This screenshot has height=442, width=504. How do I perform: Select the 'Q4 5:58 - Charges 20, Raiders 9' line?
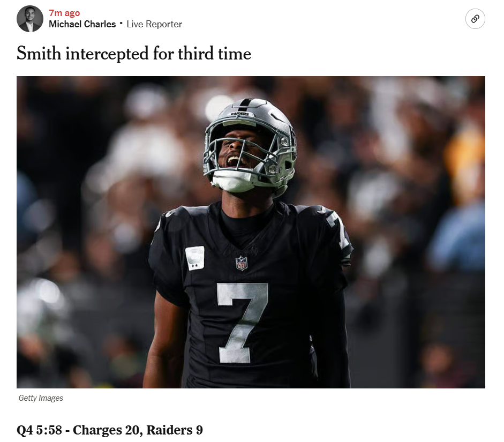(x=110, y=430)
